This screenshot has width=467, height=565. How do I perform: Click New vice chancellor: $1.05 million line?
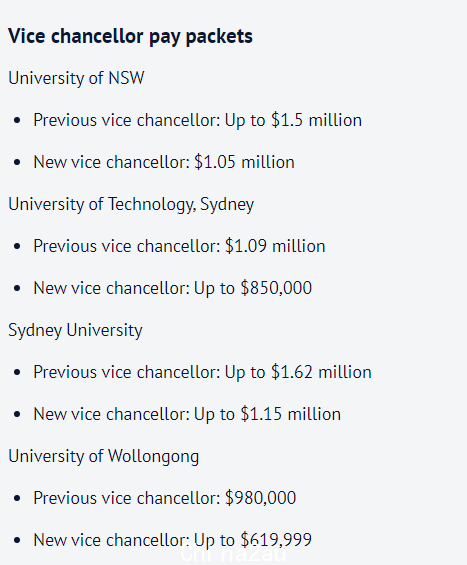click(164, 162)
